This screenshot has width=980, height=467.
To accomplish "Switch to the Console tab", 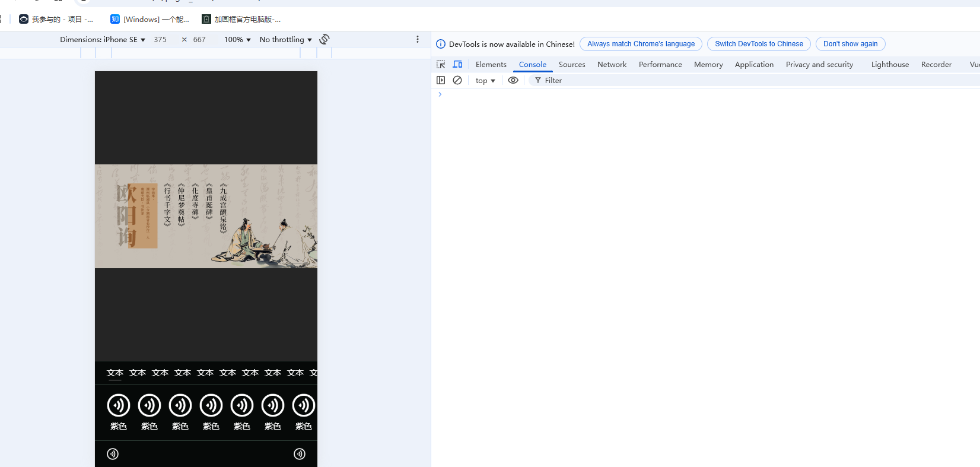I will coord(533,65).
